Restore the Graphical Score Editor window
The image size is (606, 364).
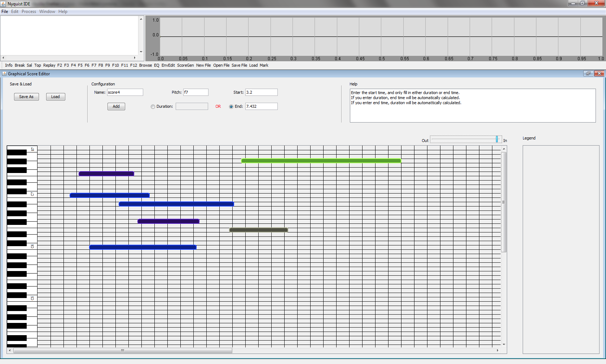588,74
